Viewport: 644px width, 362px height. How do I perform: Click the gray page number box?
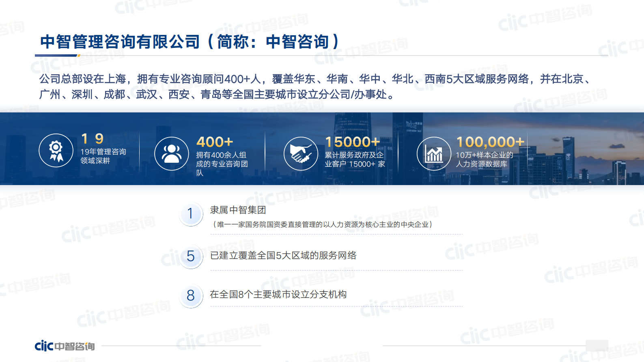(597, 345)
